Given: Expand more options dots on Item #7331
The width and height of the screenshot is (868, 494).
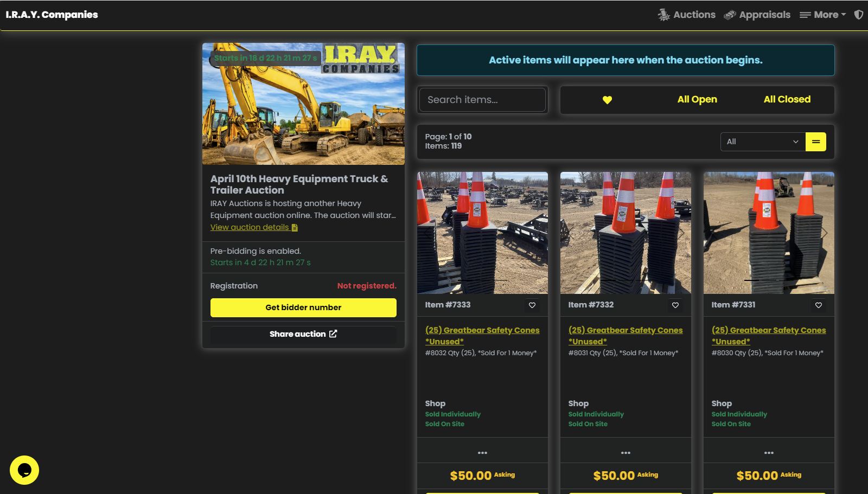Looking at the screenshot, I should 769,453.
